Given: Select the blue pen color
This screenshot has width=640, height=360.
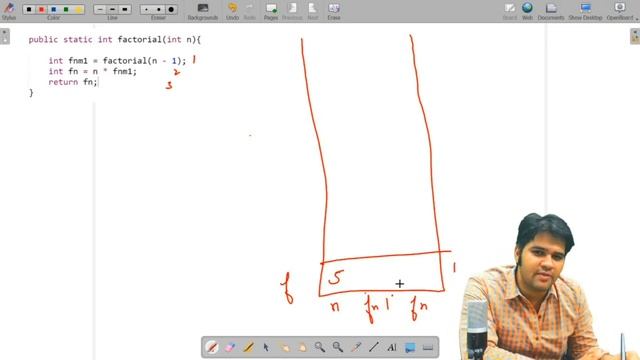Looking at the screenshot, I should (53, 9).
